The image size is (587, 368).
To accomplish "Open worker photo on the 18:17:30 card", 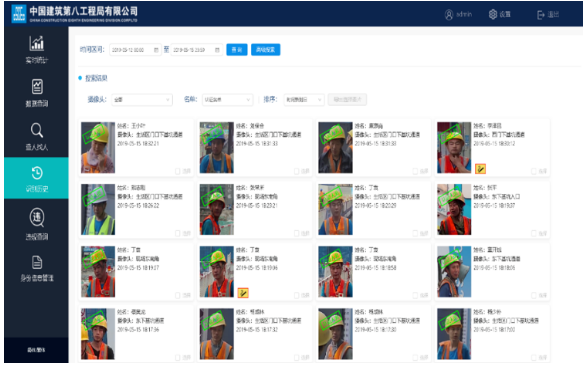I will (x=335, y=334).
